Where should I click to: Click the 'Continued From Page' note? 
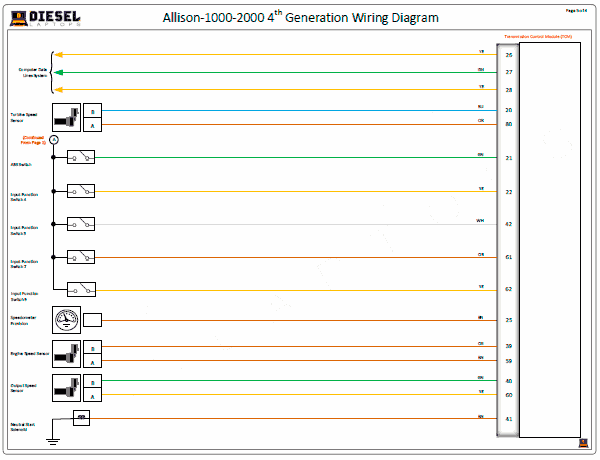33,140
